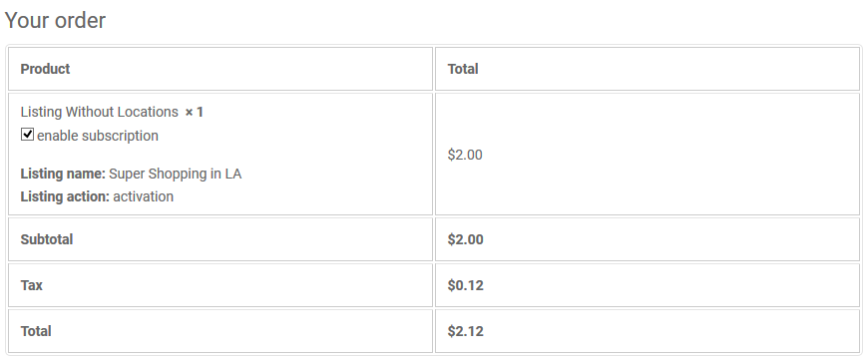Click the order total $2.12
Image resolution: width=868 pixels, height=362 pixels.
pos(466,331)
